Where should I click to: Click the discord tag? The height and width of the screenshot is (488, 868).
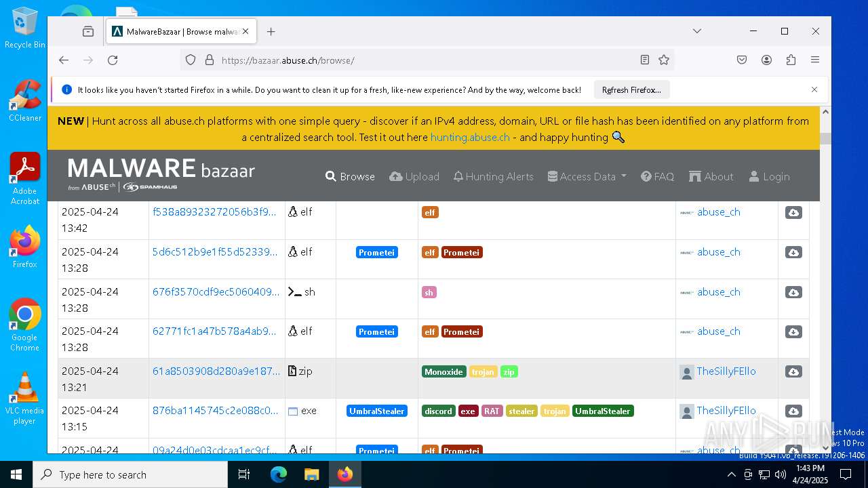438,411
